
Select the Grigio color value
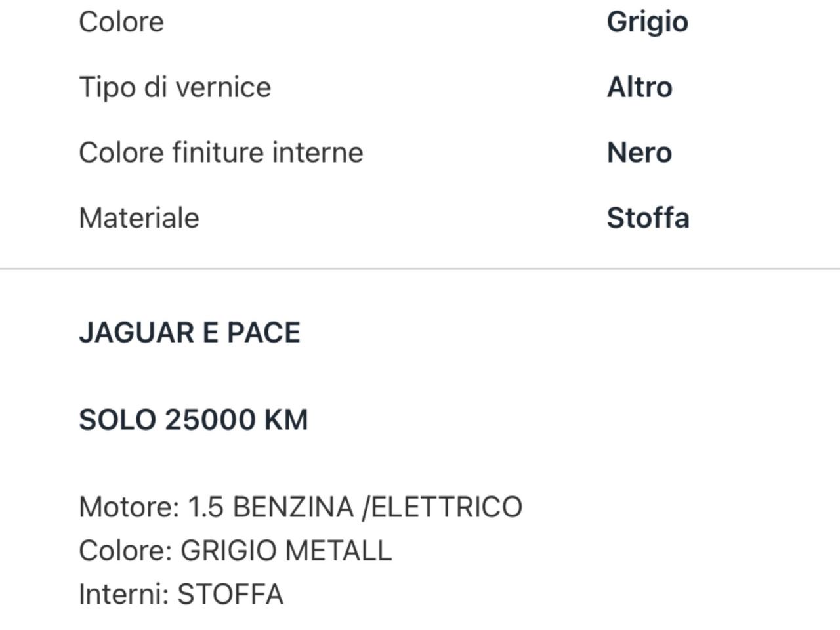click(647, 22)
